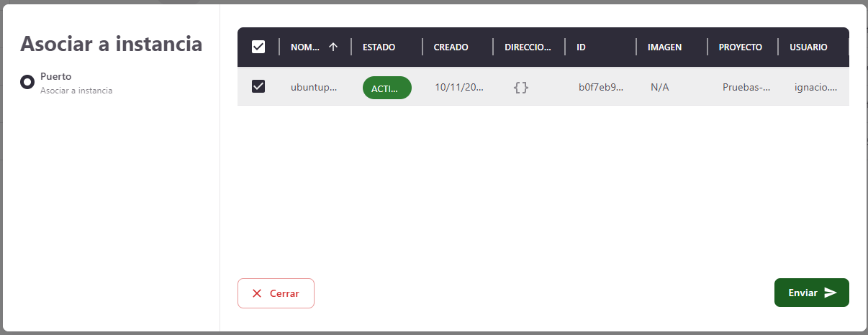868x335 pixels.
Task: Click the PROYECTO column header
Action: [x=740, y=47]
